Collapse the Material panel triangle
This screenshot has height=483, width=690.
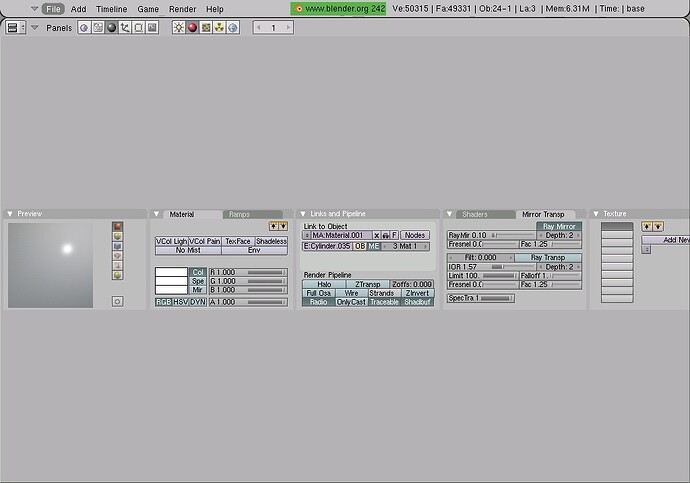(x=156, y=214)
